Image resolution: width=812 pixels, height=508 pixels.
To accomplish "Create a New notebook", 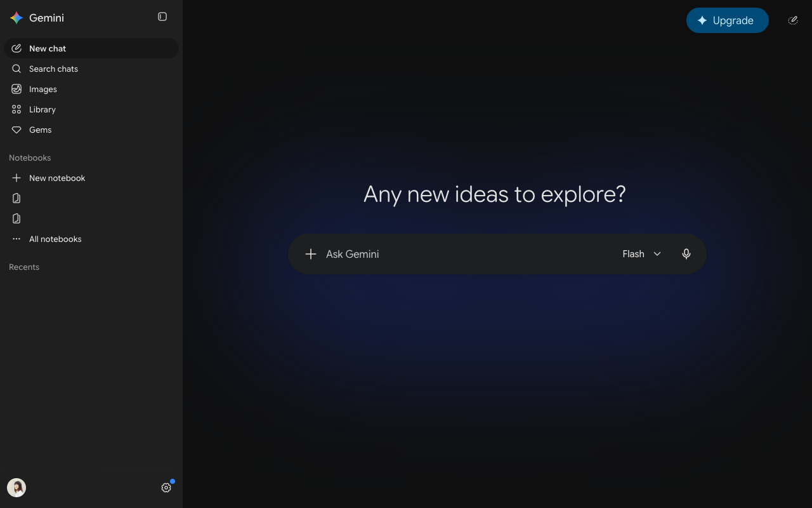I will tap(91, 178).
